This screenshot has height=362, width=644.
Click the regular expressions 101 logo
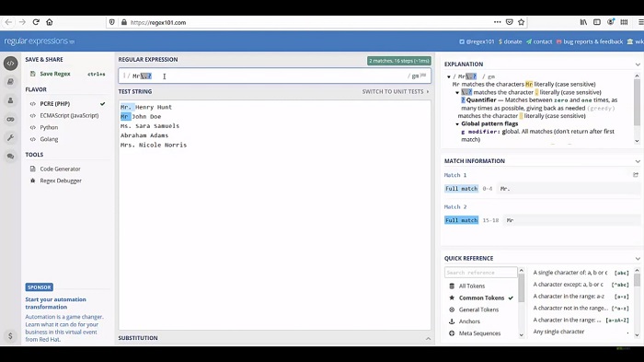[x=40, y=41]
